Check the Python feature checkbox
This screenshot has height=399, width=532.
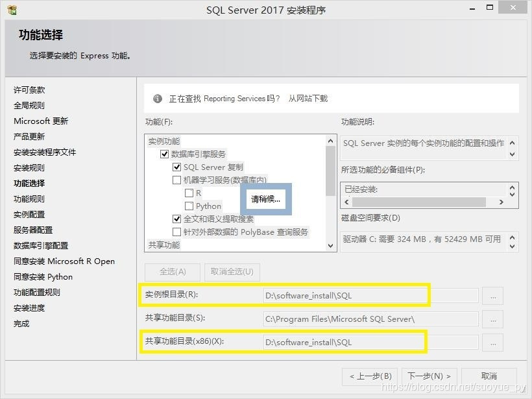click(x=189, y=206)
